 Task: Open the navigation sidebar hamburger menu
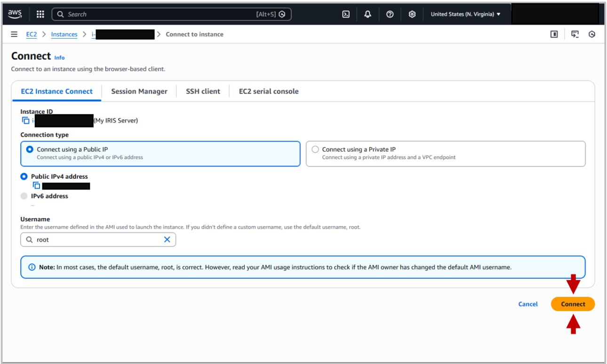[x=14, y=34]
